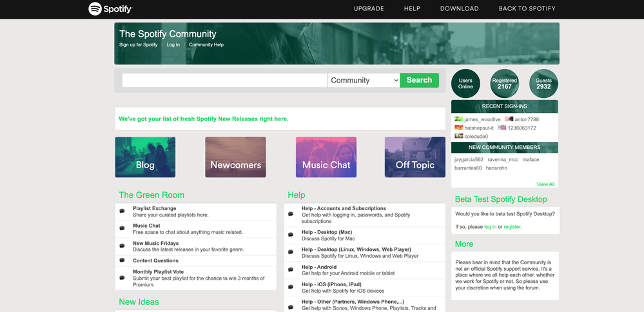Click log in link under Beta Test
This screenshot has width=644, height=312.
pyautogui.click(x=491, y=227)
